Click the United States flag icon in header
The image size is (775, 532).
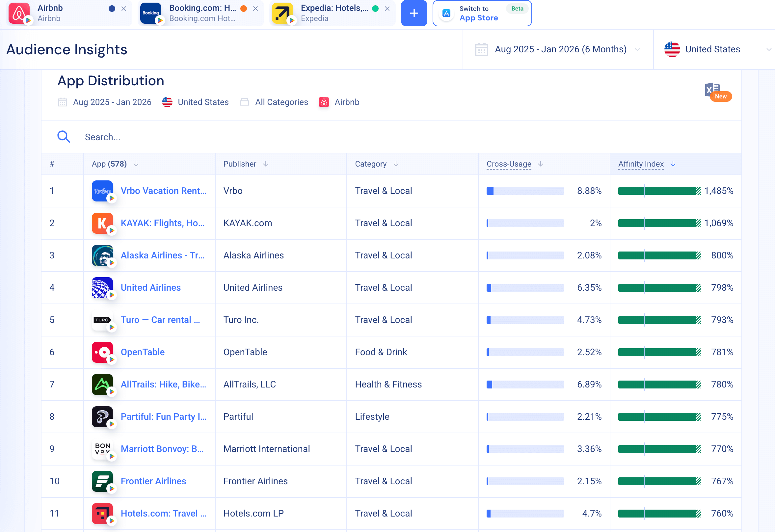pos(672,49)
